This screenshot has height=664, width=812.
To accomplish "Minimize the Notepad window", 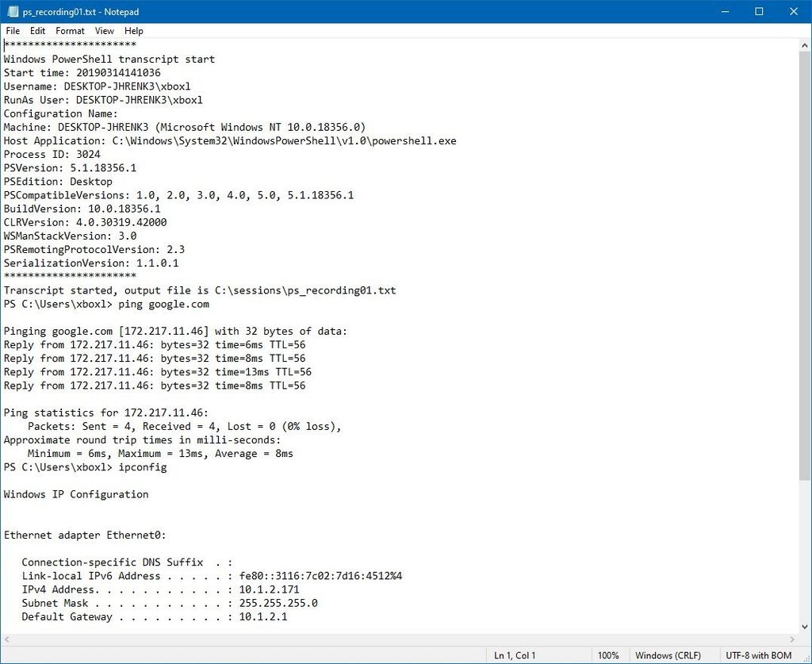I will point(725,11).
